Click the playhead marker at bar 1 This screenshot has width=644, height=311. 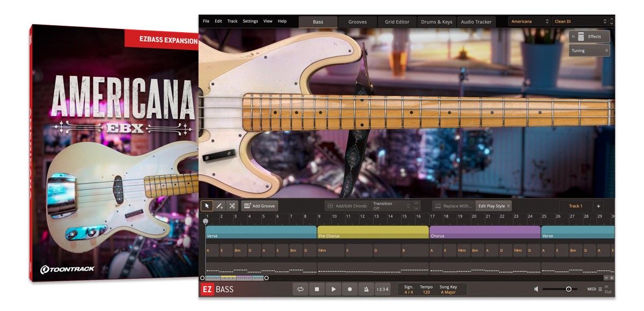[206, 221]
